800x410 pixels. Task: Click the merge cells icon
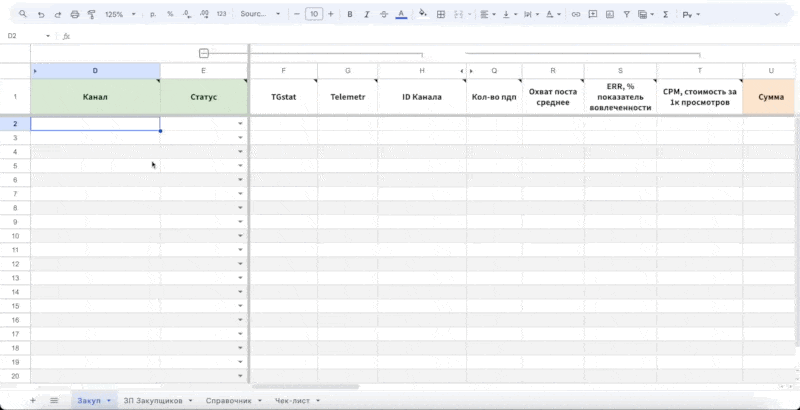click(x=458, y=14)
